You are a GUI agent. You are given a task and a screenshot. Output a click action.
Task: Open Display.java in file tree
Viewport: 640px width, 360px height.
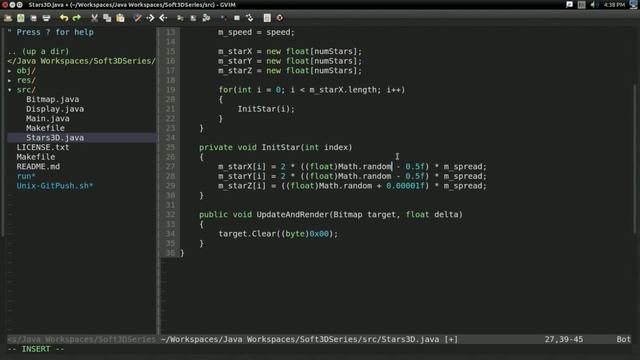55,109
